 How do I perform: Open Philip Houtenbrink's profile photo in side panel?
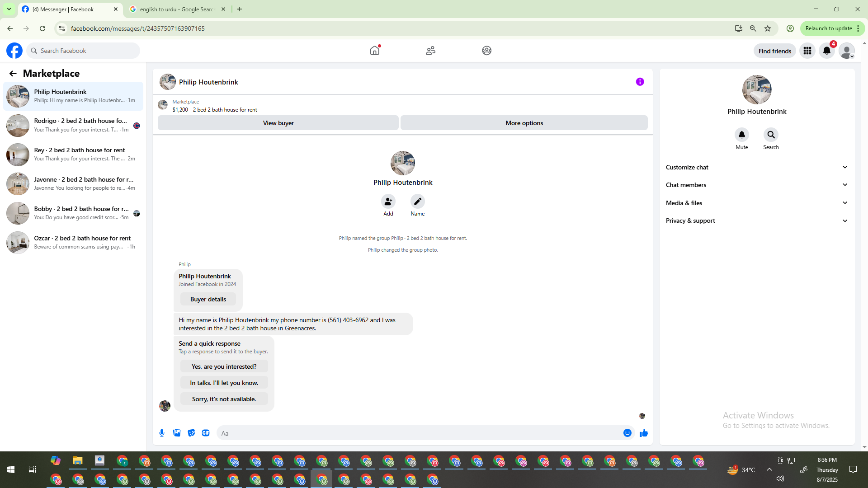tap(757, 89)
